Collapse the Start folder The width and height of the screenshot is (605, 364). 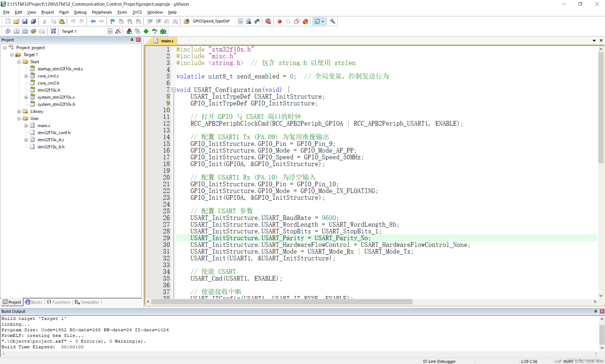point(19,62)
